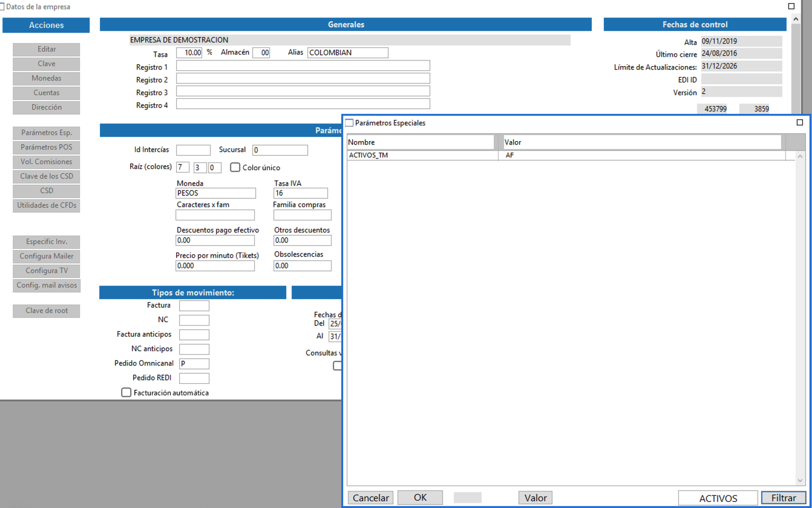Click the Almacén field
The height and width of the screenshot is (508, 812).
tap(261, 53)
